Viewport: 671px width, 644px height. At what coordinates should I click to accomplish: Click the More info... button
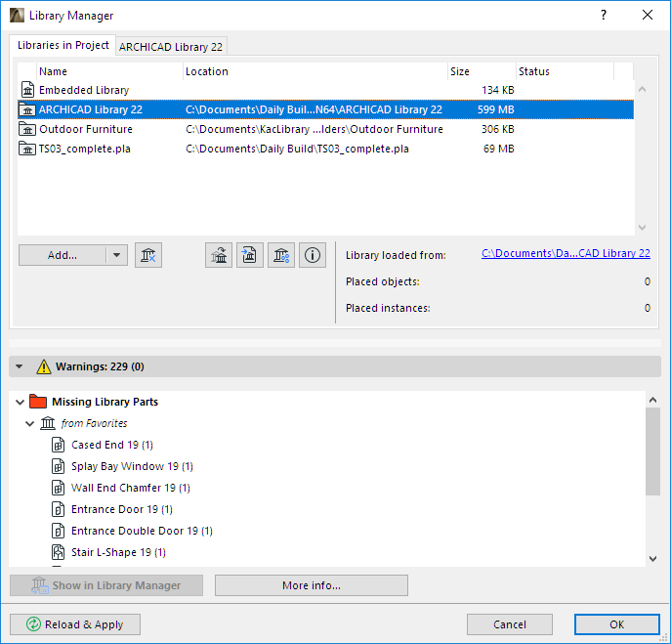pyautogui.click(x=312, y=585)
